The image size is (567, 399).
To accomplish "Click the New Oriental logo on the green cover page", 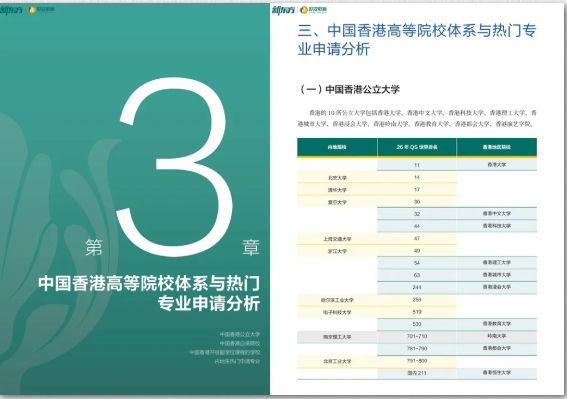I will 11,10.
